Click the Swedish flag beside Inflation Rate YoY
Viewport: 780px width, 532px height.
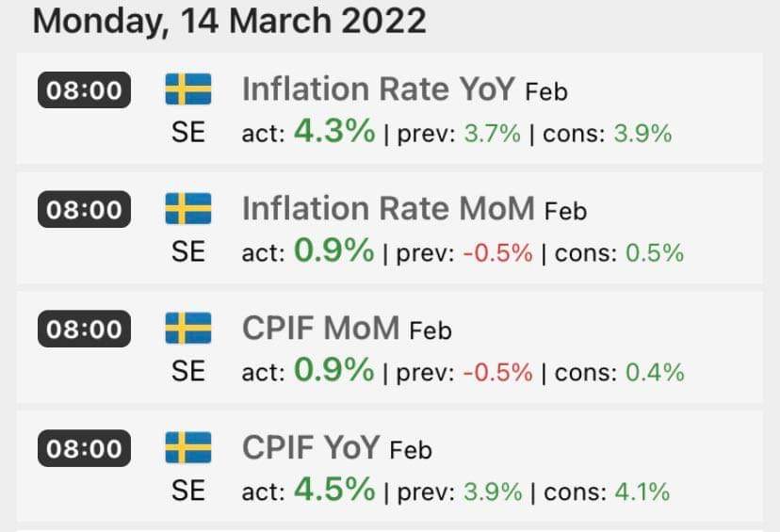(x=188, y=89)
